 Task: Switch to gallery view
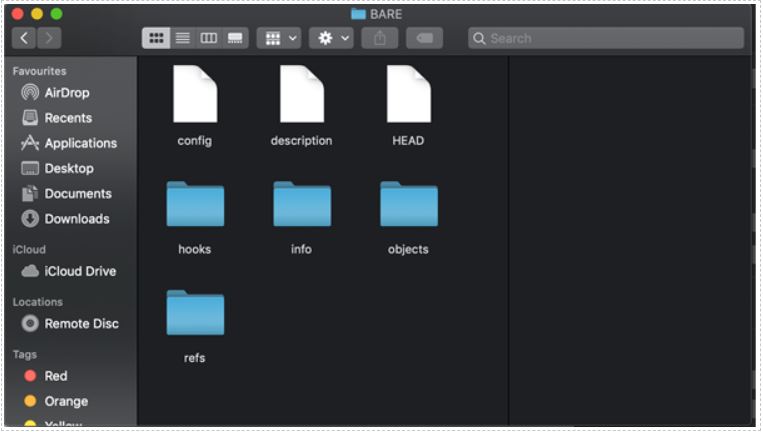pyautogui.click(x=235, y=38)
